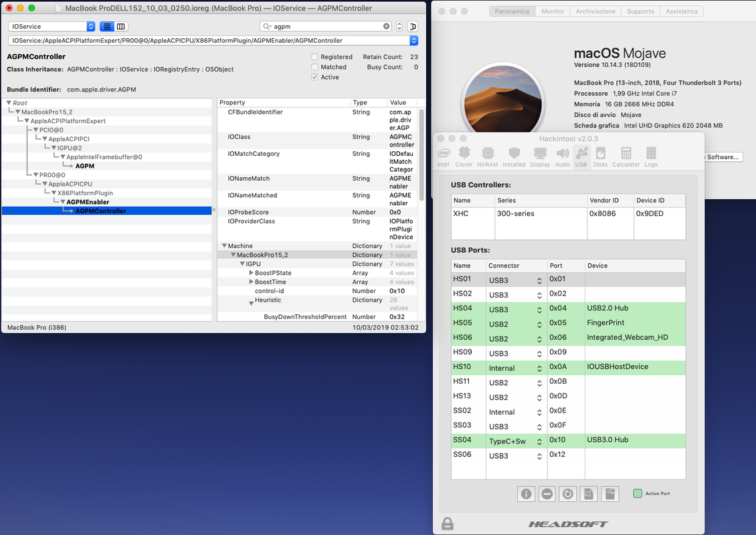
Task: Click the Active Port green swatch
Action: pyautogui.click(x=638, y=494)
